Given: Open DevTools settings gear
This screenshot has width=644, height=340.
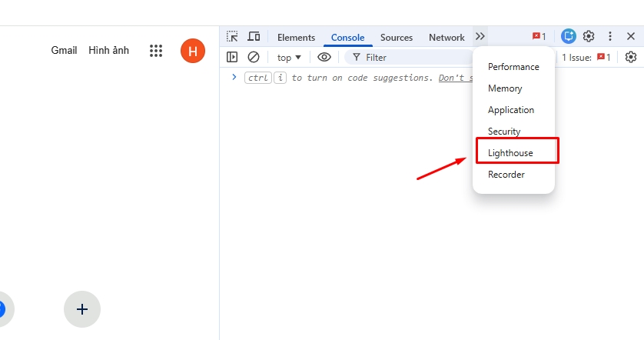Looking at the screenshot, I should [x=589, y=36].
